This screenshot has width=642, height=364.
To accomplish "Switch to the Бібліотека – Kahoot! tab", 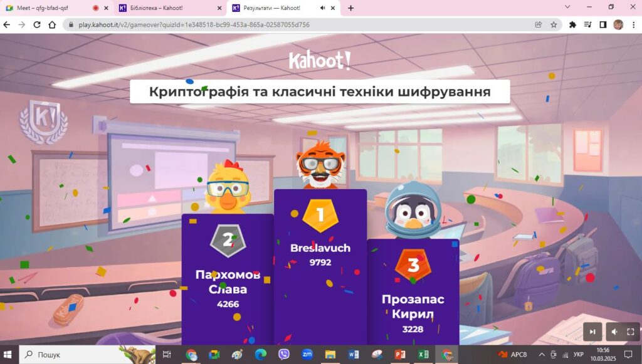I will point(169,8).
